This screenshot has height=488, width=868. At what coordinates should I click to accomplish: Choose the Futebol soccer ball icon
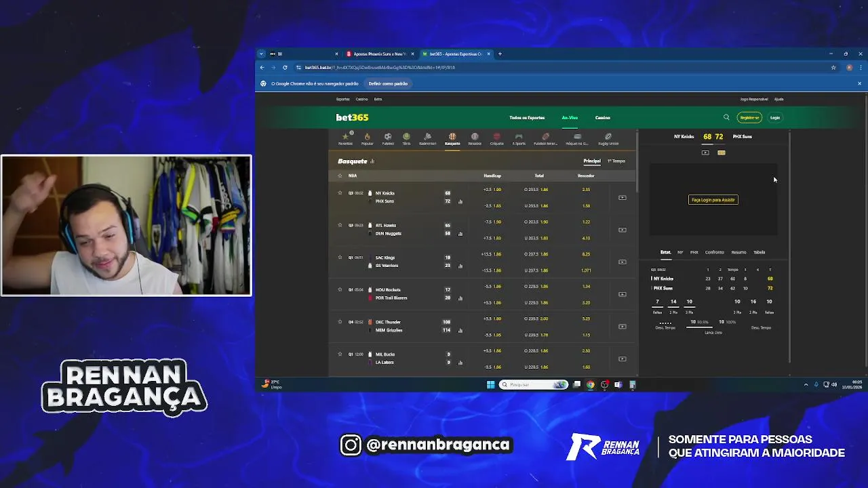point(388,138)
